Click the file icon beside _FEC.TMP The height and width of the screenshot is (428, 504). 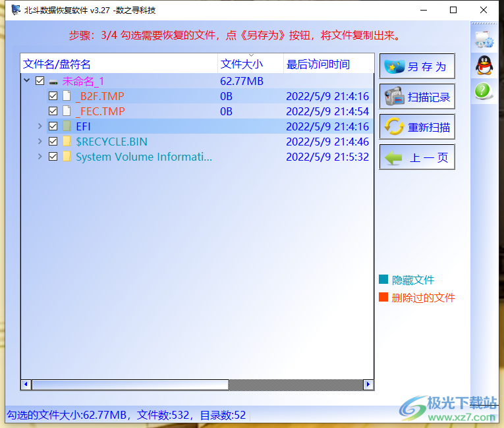pyautogui.click(x=67, y=111)
